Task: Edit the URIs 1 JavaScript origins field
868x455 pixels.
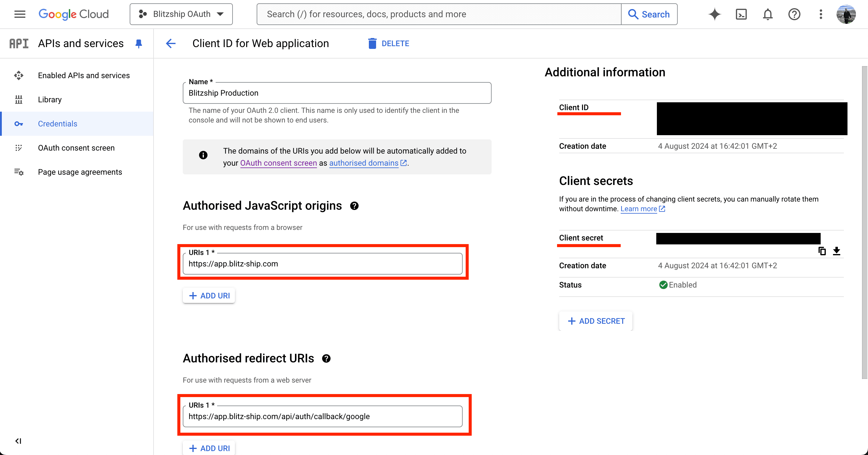Action: pos(323,264)
